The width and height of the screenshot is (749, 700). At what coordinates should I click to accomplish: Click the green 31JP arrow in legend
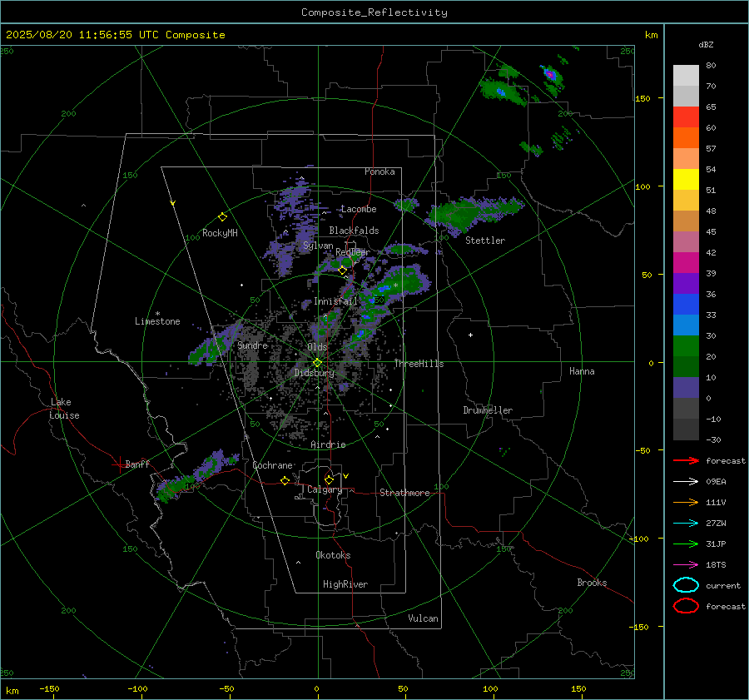686,544
